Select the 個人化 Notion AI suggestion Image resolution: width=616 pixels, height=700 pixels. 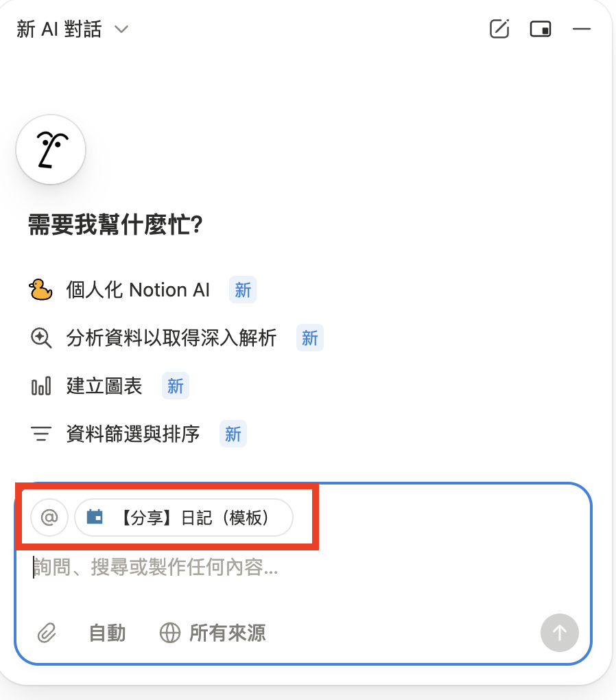(138, 290)
